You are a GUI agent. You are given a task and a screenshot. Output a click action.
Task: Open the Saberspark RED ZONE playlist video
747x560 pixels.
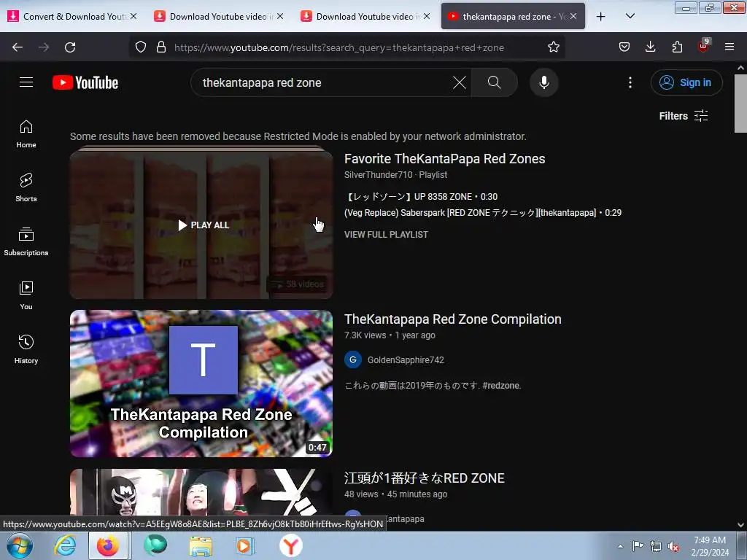[x=483, y=213]
